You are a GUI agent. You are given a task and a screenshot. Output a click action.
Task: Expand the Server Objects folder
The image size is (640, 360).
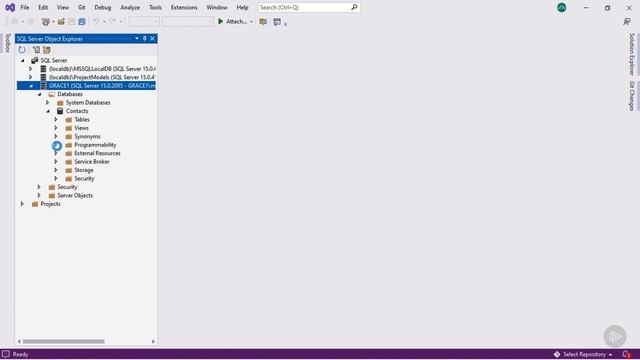pyautogui.click(x=39, y=196)
